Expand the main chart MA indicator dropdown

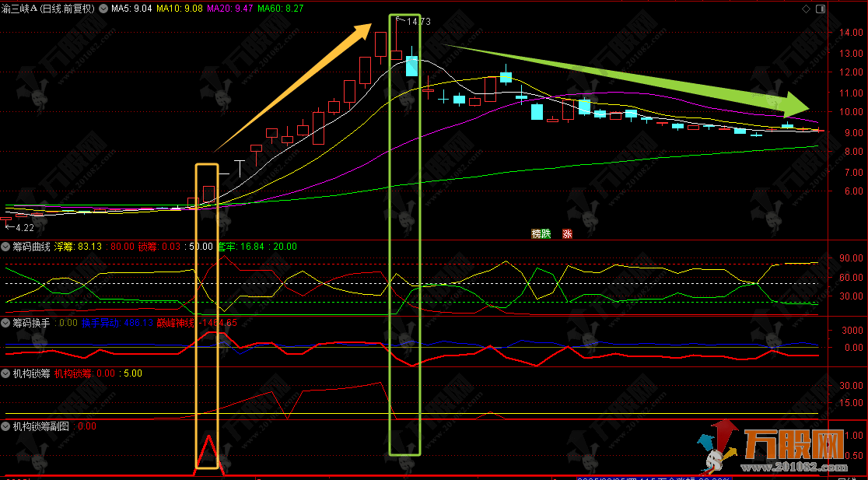(x=103, y=9)
